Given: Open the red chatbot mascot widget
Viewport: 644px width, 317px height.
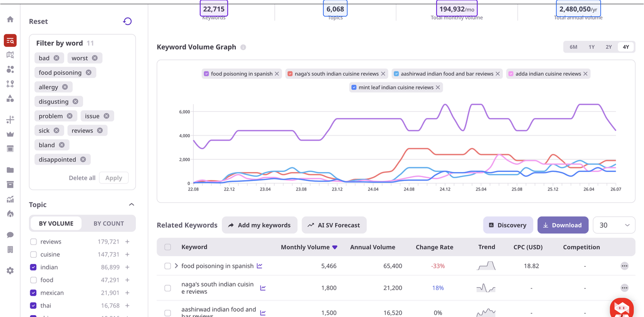Looking at the screenshot, I should pos(622,307).
